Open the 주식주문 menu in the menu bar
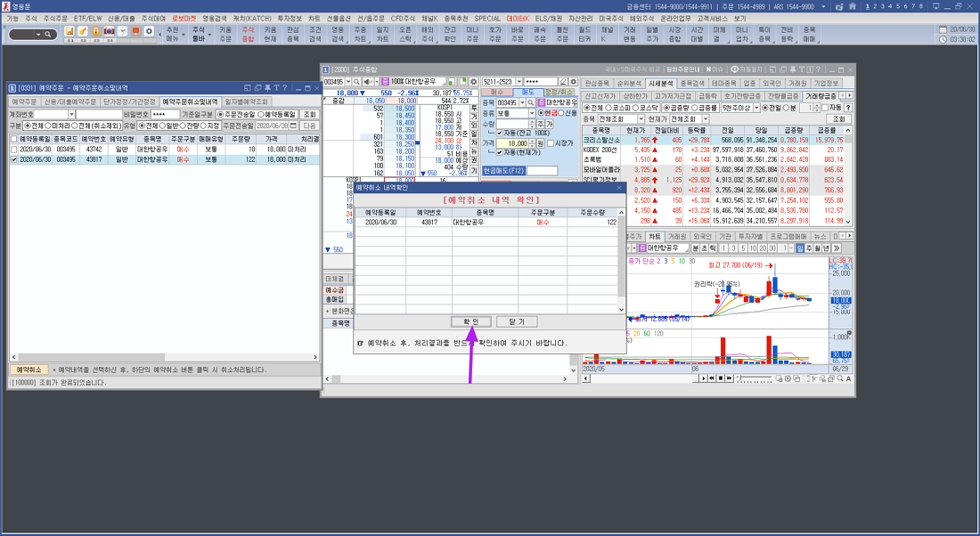The image size is (980, 536). point(55,19)
